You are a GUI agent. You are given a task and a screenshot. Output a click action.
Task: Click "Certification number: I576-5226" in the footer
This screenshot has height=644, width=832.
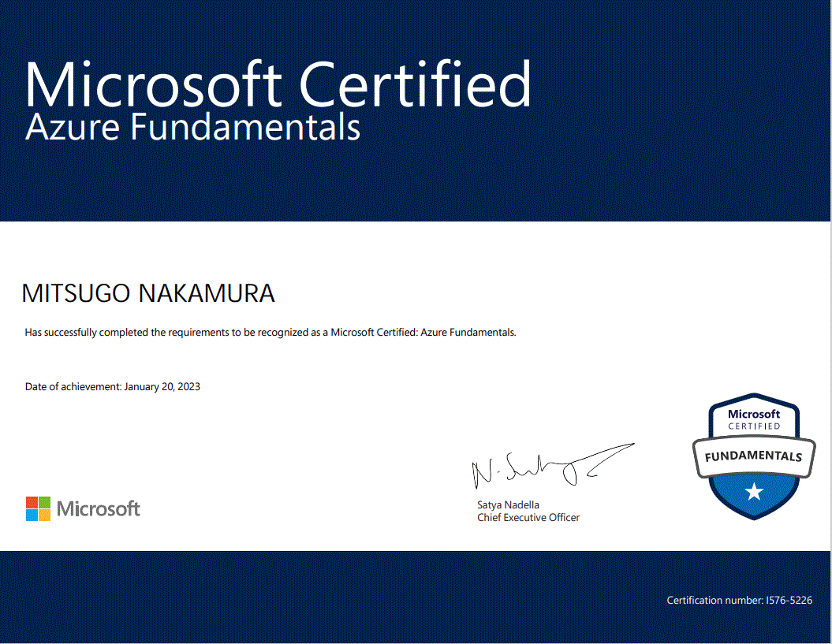tap(739, 600)
